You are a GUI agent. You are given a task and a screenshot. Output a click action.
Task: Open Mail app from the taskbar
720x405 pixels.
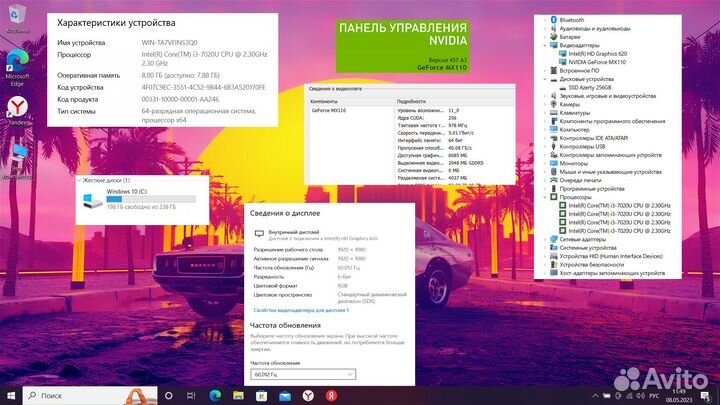tap(285, 395)
